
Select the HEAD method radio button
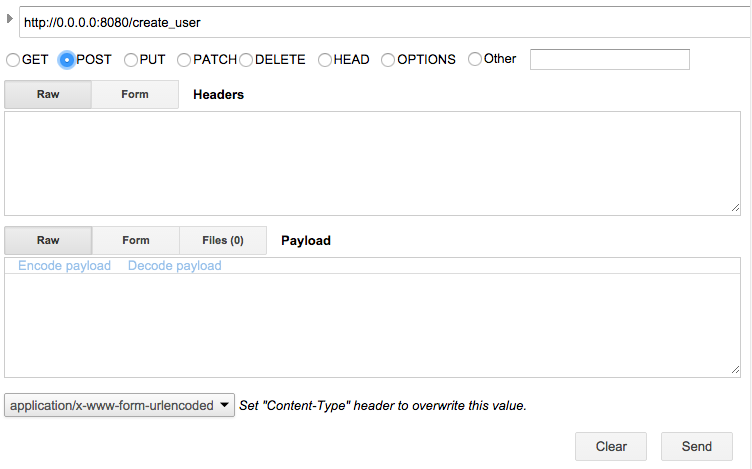pyautogui.click(x=325, y=60)
